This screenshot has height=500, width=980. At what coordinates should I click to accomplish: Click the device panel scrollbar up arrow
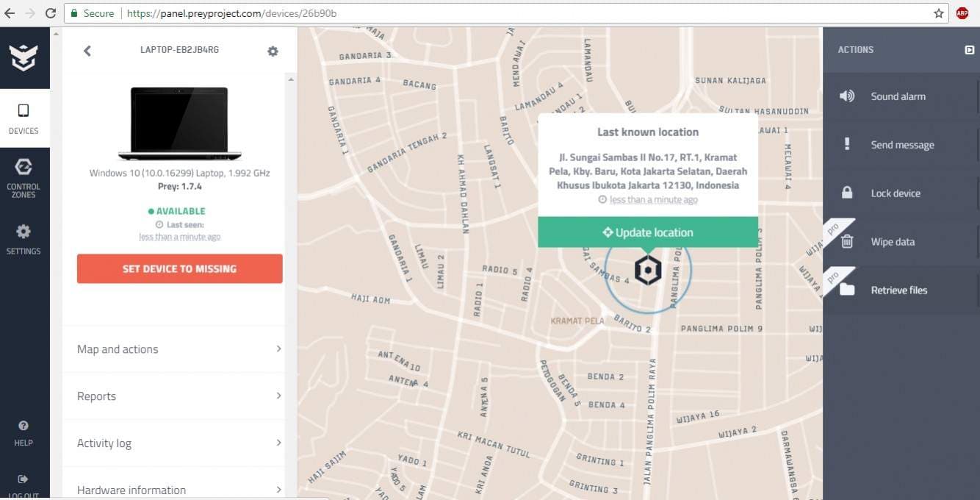(290, 79)
